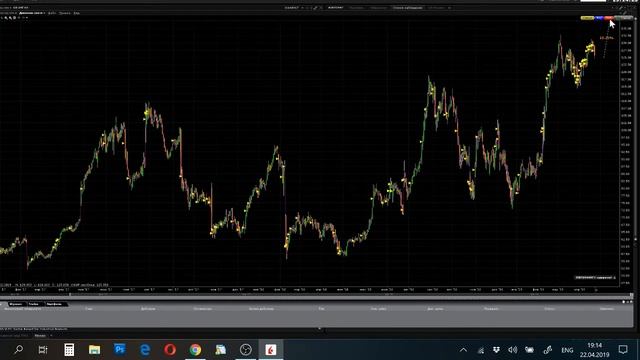
Task: Open the round clock-like app on the taskbar
Action: 246,350
